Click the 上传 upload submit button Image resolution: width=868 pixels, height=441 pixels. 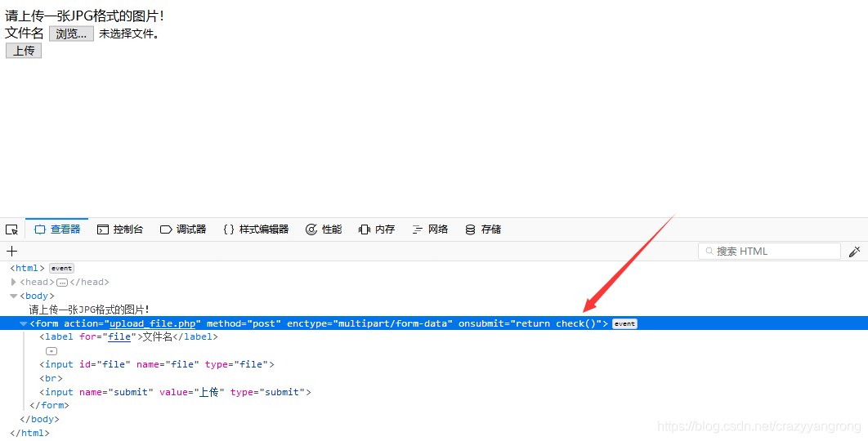[x=24, y=51]
